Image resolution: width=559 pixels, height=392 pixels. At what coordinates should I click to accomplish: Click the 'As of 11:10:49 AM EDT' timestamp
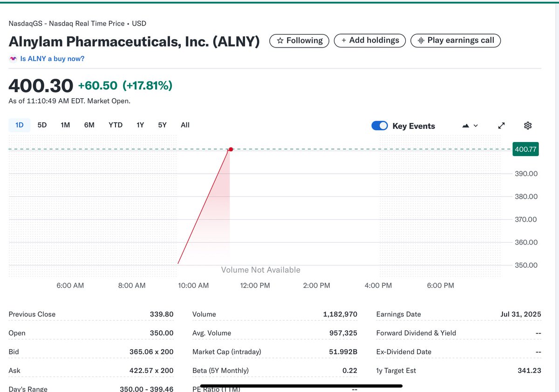(x=46, y=101)
